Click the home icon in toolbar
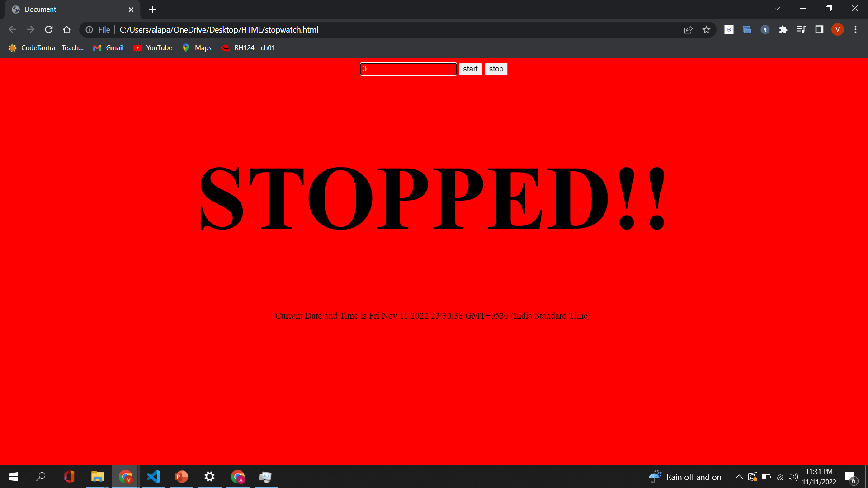The height and width of the screenshot is (488, 868). pos(67,30)
